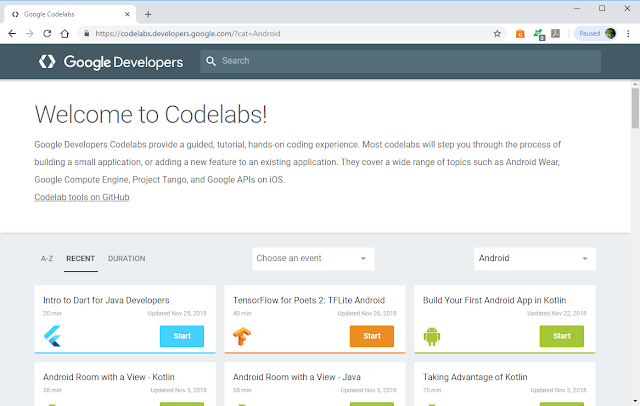
Task: Start TensorFlow for Poets 2 codelab
Action: pos(371,336)
